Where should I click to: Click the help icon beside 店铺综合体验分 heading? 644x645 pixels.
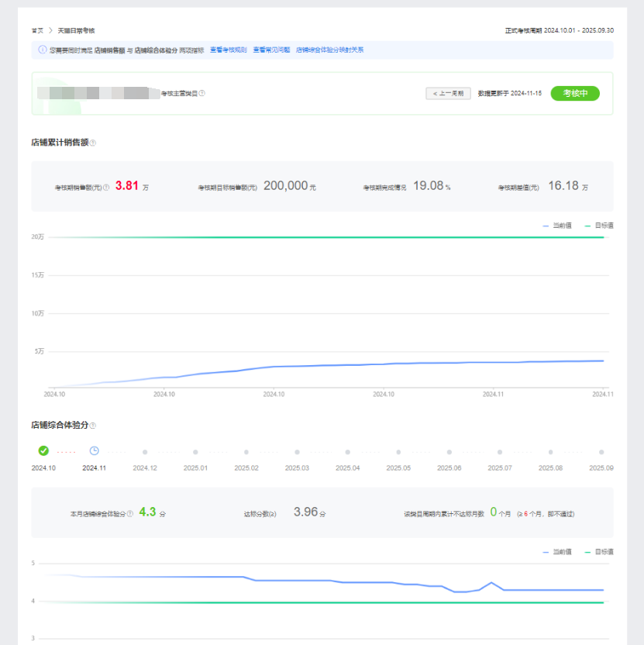coord(93,426)
